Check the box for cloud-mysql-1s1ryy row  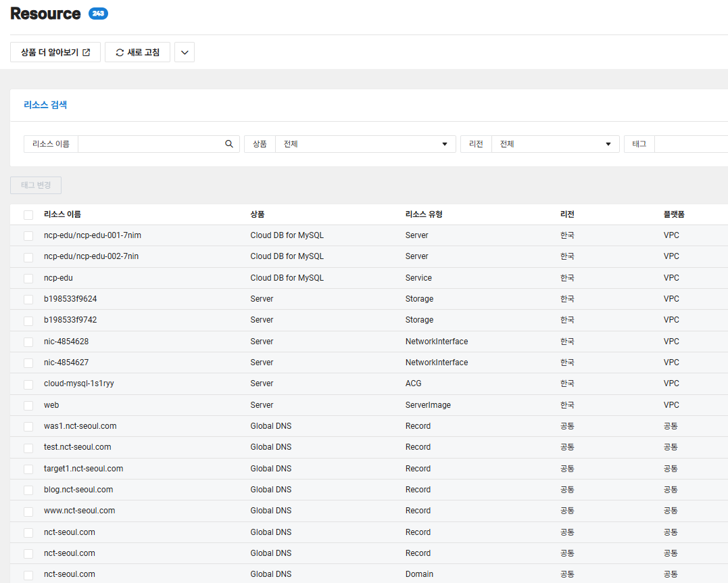[x=28, y=384]
